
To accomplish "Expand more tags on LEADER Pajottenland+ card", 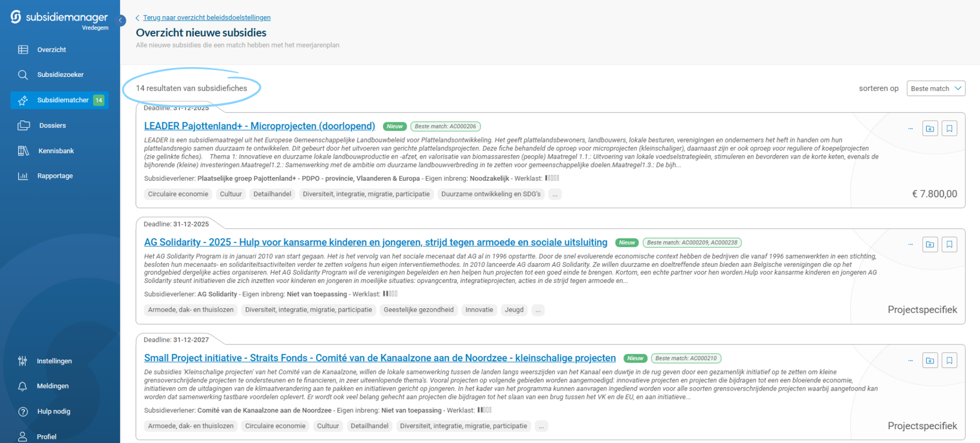I will click(x=555, y=194).
